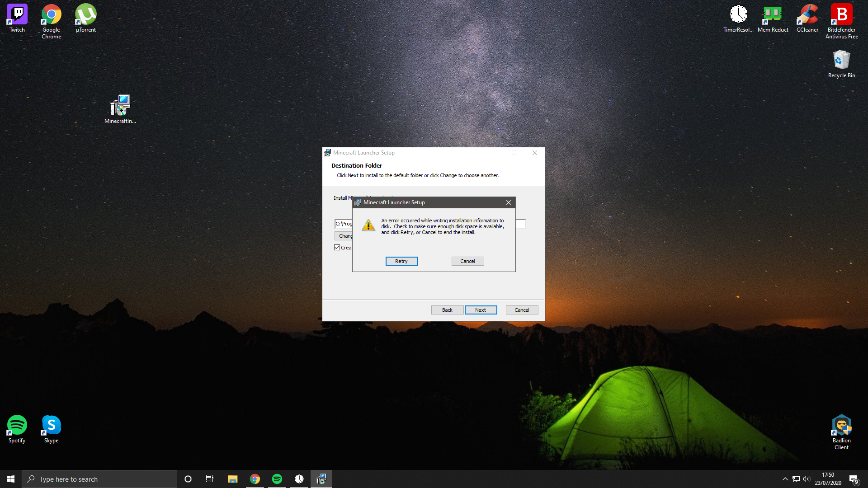
Task: Click the taskbar search box
Action: (99, 479)
